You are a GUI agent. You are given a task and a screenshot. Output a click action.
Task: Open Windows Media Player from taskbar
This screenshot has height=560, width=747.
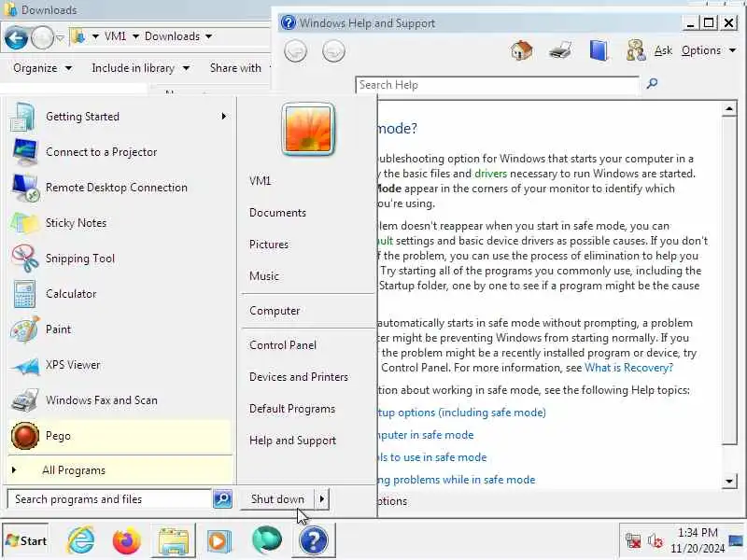(219, 541)
